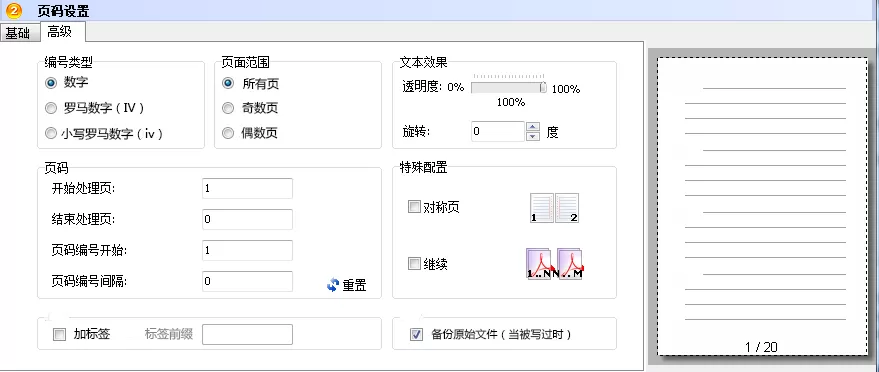Screen dimensions: 879x372
Task: Uncheck 备份原始文件 checkbox
Action: click(417, 335)
